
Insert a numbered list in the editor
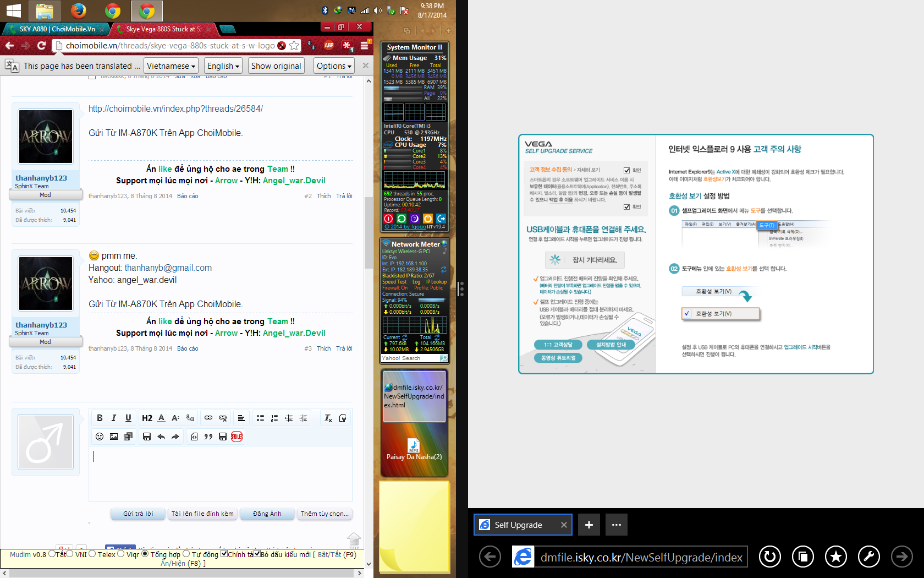(x=274, y=418)
